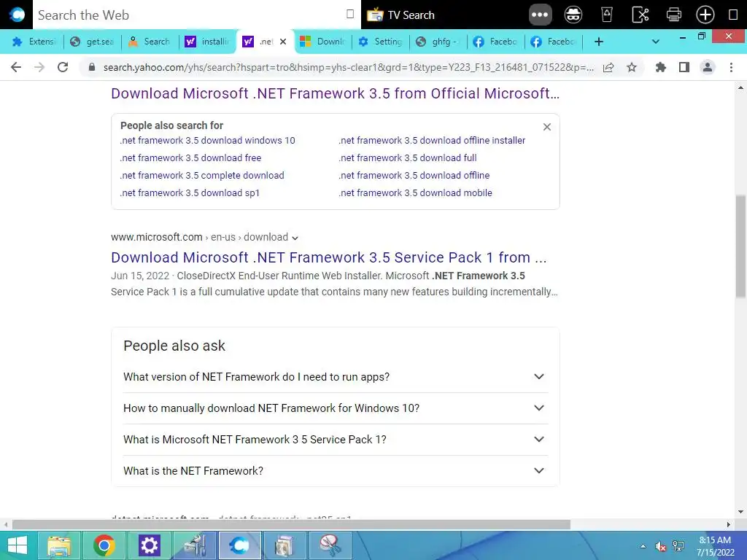Expand How to manually download NET Framework question
747x560 pixels.
pos(336,408)
